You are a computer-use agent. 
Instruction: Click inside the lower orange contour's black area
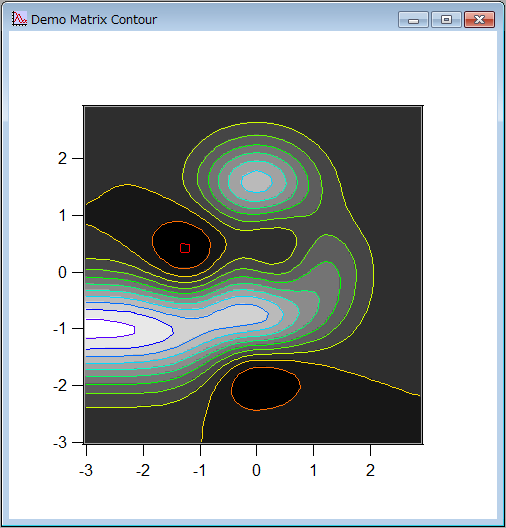266,389
